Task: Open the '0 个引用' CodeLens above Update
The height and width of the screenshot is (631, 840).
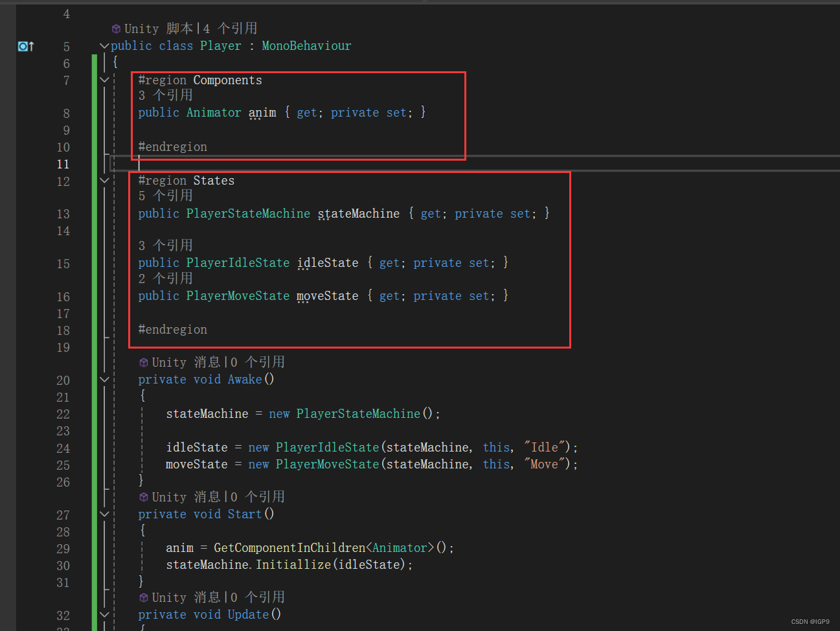Action: [258, 597]
